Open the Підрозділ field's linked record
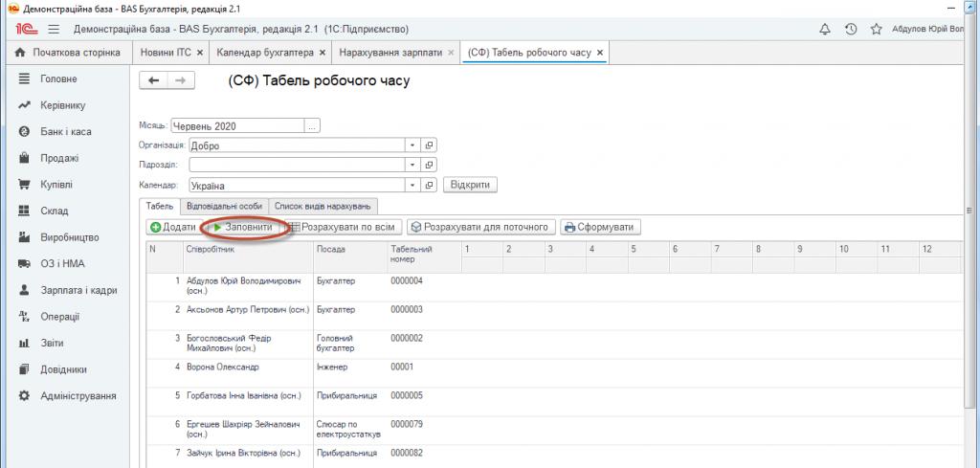Screen dimensions: 980x468 (429, 165)
